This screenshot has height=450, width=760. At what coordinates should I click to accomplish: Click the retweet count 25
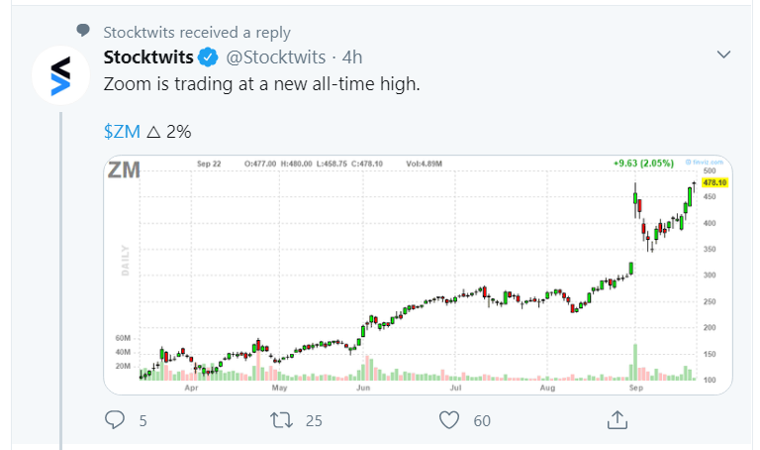point(314,421)
